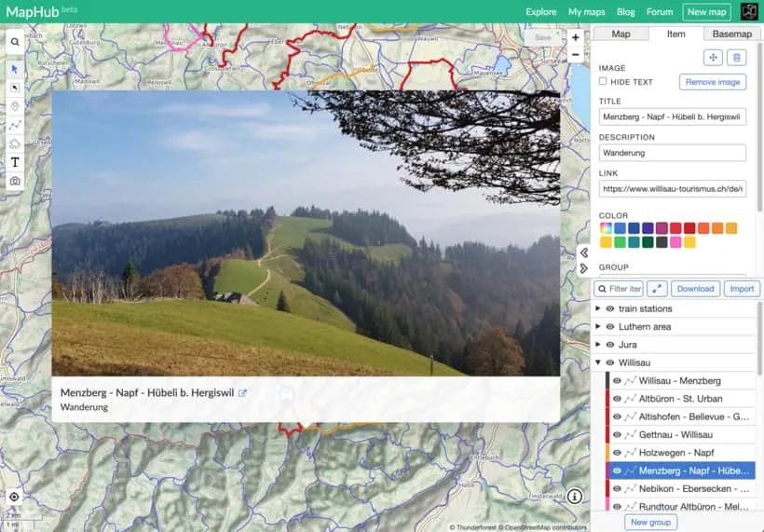Switch to the Basemap tab
The height and width of the screenshot is (532, 764).
click(731, 34)
